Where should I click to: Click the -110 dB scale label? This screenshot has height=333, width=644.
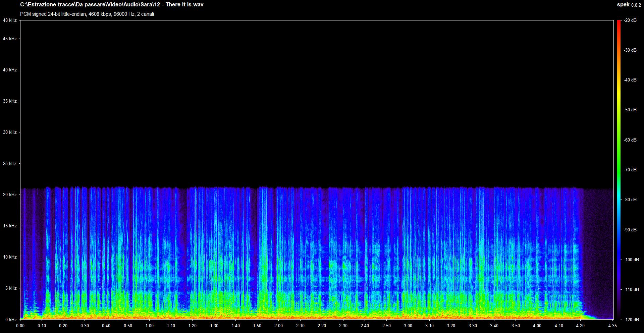pos(631,290)
